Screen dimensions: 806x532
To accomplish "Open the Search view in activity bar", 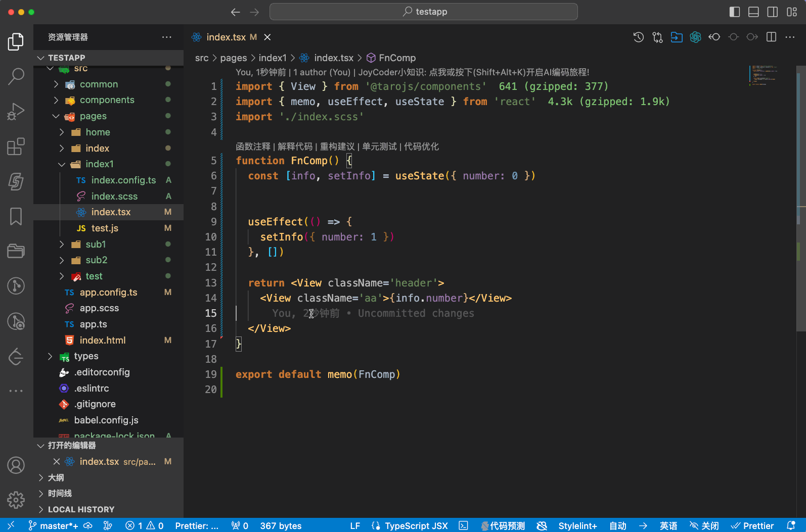I will (16, 77).
